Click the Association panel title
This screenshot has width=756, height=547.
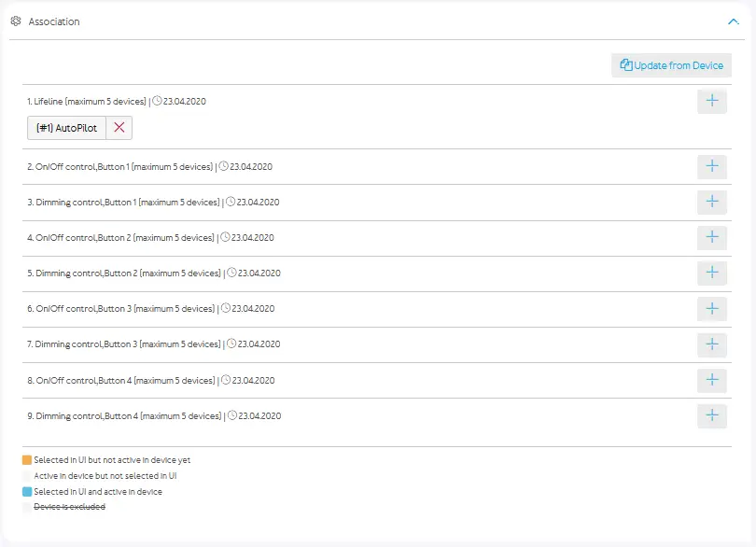54,21
